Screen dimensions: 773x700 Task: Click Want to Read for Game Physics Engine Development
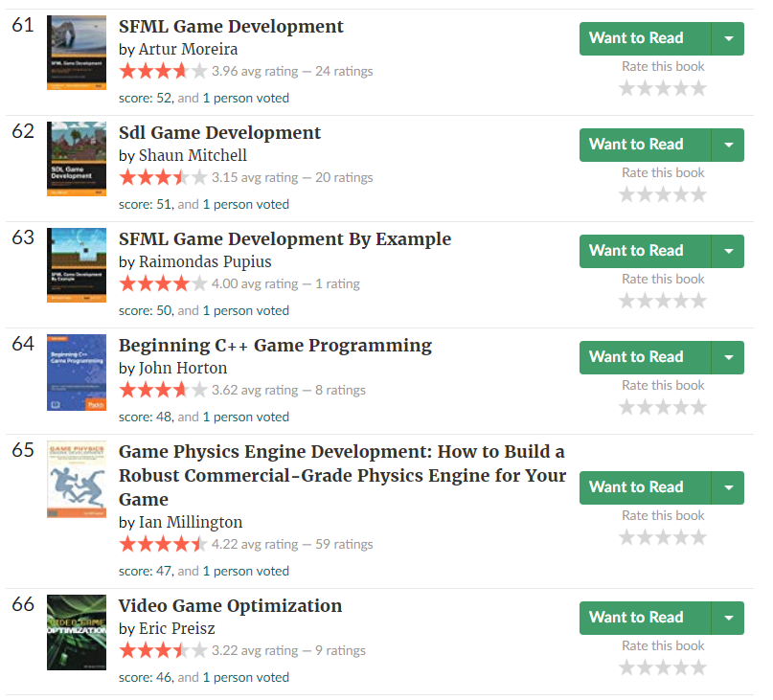coord(645,487)
